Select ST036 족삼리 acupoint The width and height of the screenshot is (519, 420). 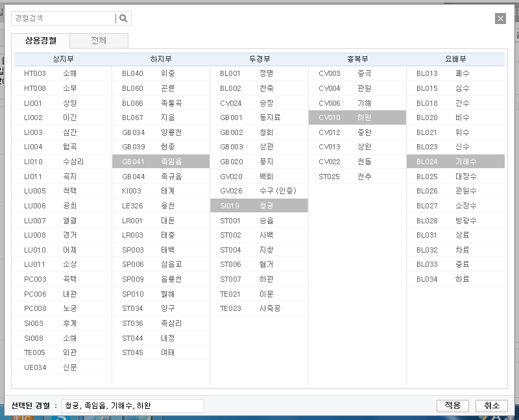[x=161, y=323]
